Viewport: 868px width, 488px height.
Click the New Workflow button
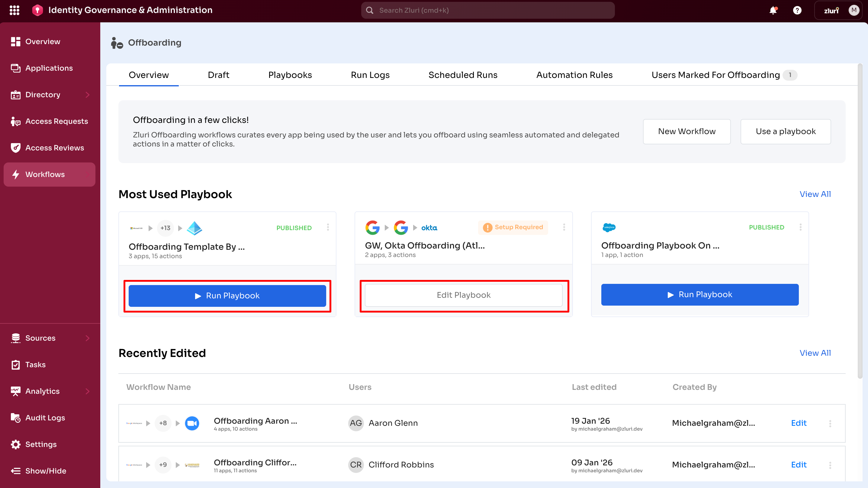tap(686, 131)
